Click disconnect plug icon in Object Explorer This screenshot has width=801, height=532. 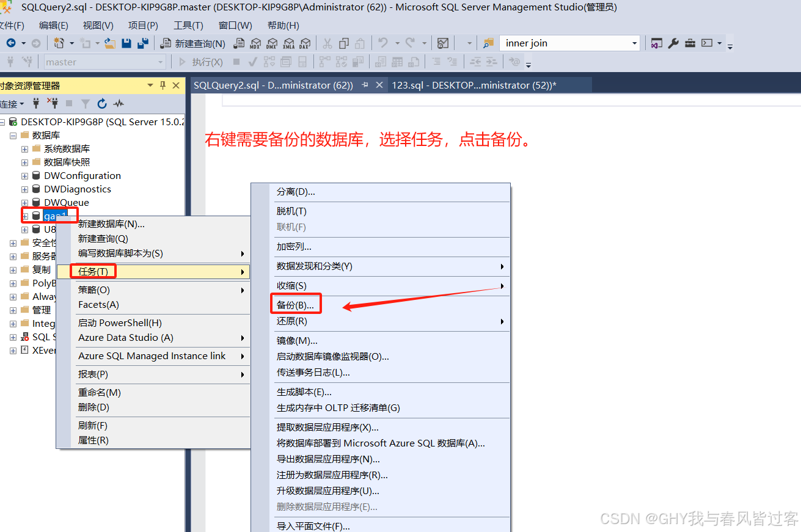tap(53, 104)
